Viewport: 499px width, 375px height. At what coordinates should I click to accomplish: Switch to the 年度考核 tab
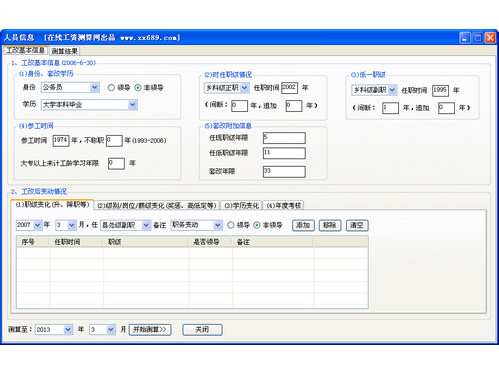[x=284, y=205]
